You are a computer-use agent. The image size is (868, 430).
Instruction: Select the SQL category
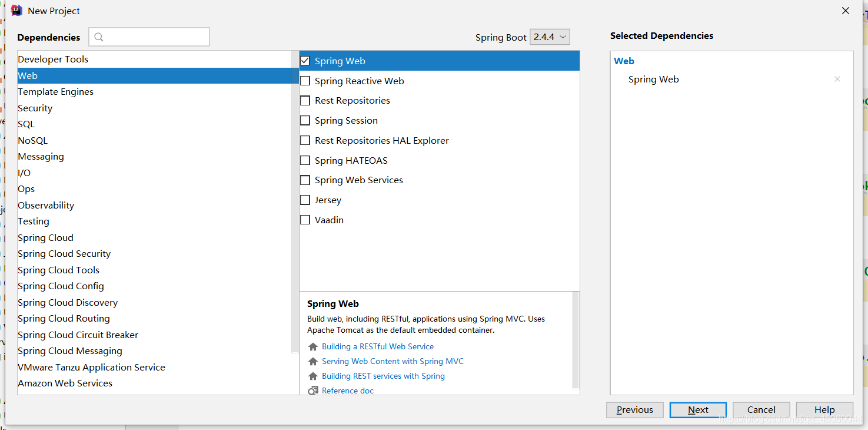[154, 124]
